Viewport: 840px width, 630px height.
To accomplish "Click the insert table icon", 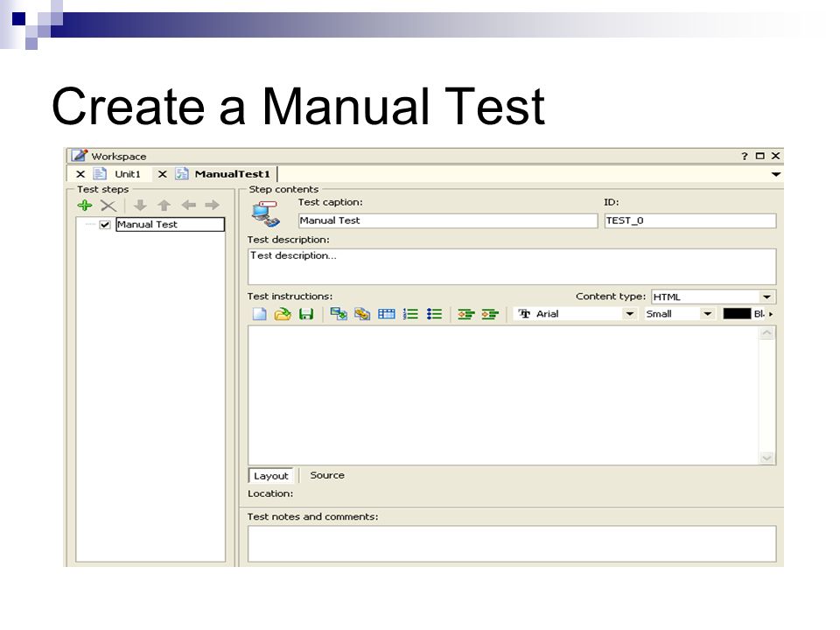I will [386, 314].
